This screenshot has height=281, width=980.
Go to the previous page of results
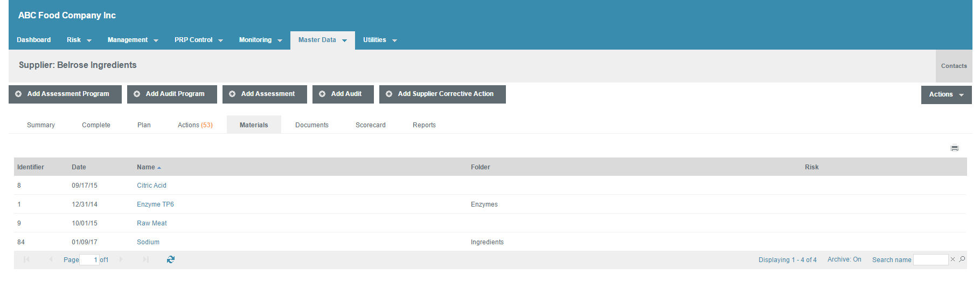[51, 259]
